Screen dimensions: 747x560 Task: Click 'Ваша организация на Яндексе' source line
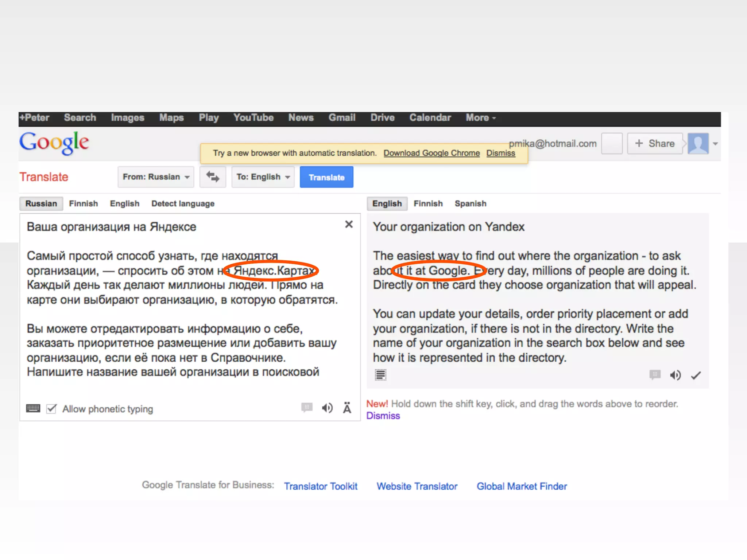[111, 227]
